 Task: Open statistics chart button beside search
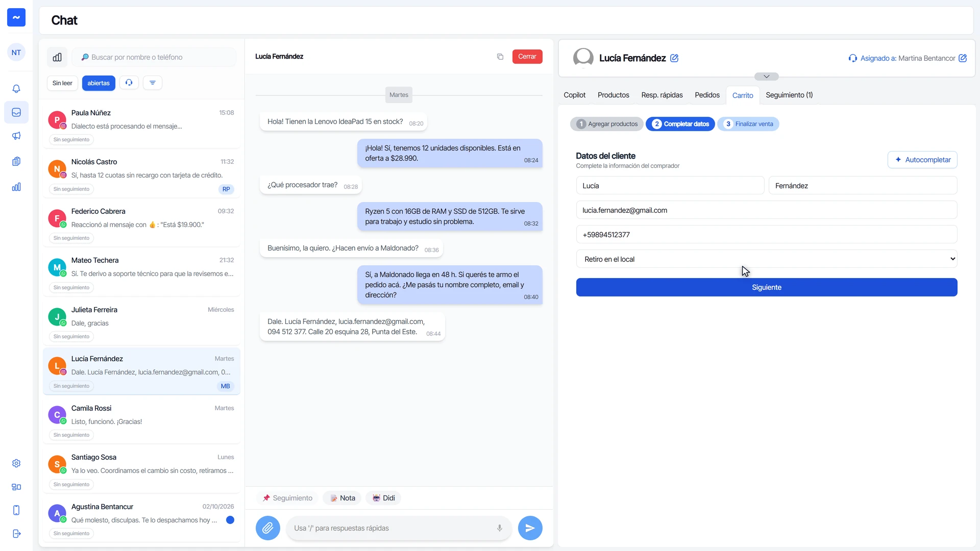point(57,57)
